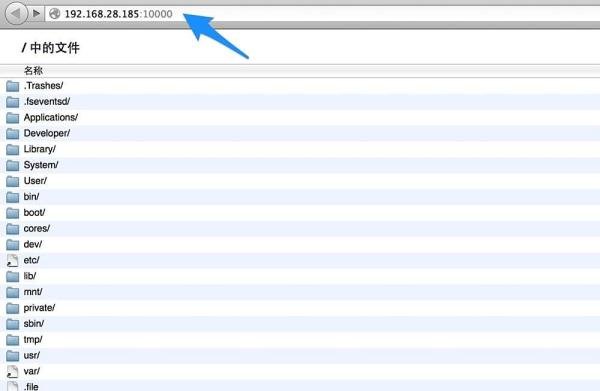Click the globe site icon in address bar
The image size is (600, 391).
coord(55,14)
